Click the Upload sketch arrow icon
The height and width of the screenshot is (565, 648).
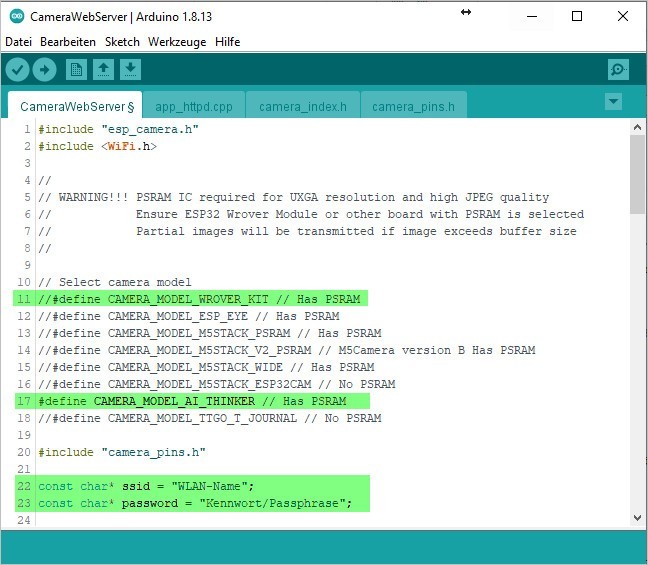tap(45, 69)
